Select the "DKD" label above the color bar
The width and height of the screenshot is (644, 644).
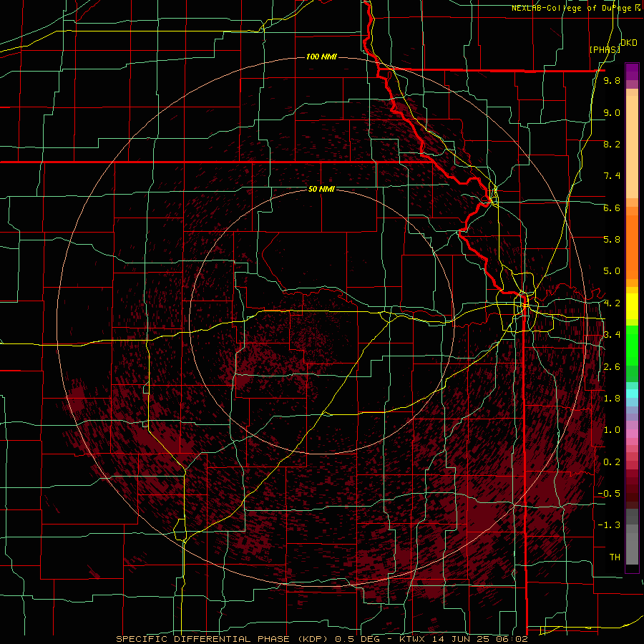(628, 43)
